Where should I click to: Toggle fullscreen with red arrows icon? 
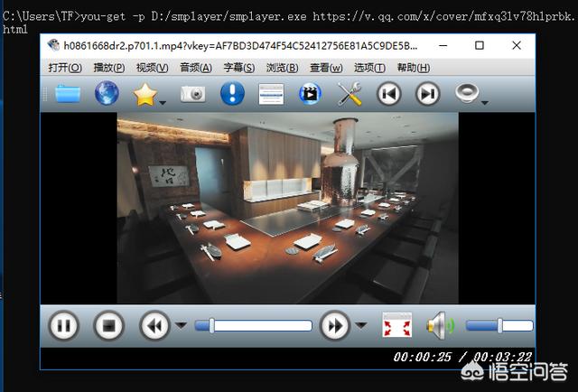tap(397, 325)
